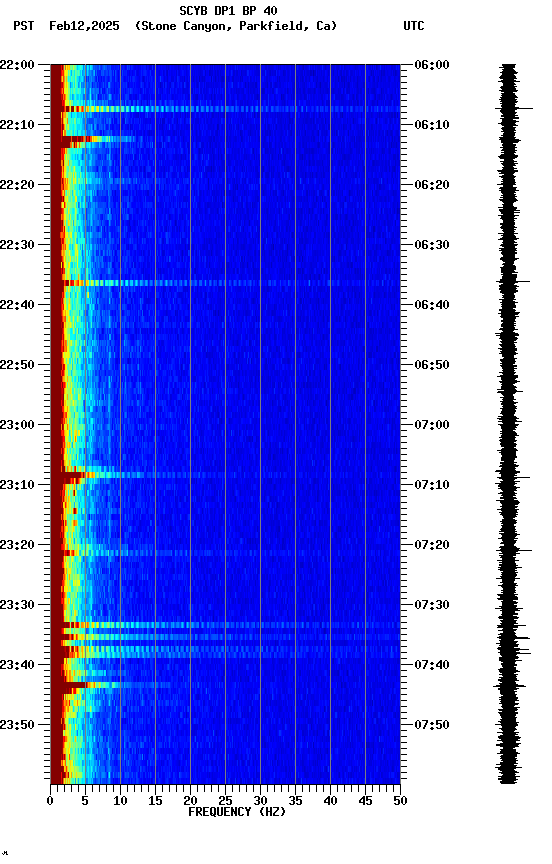
Task: Click the '06:30' UTC time label
Action: pos(432,245)
